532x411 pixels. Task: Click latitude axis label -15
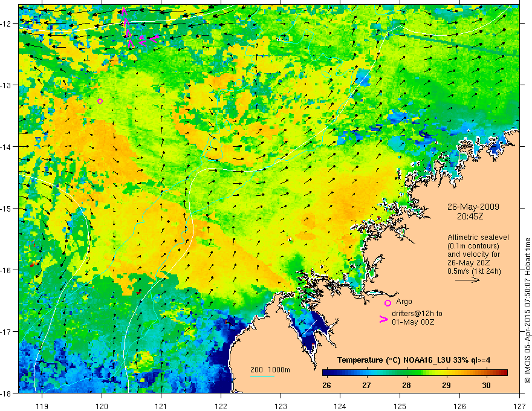6,209
